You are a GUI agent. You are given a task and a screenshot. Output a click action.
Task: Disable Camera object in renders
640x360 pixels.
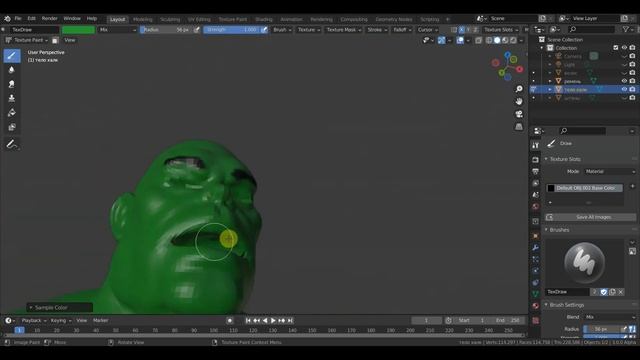point(632,56)
